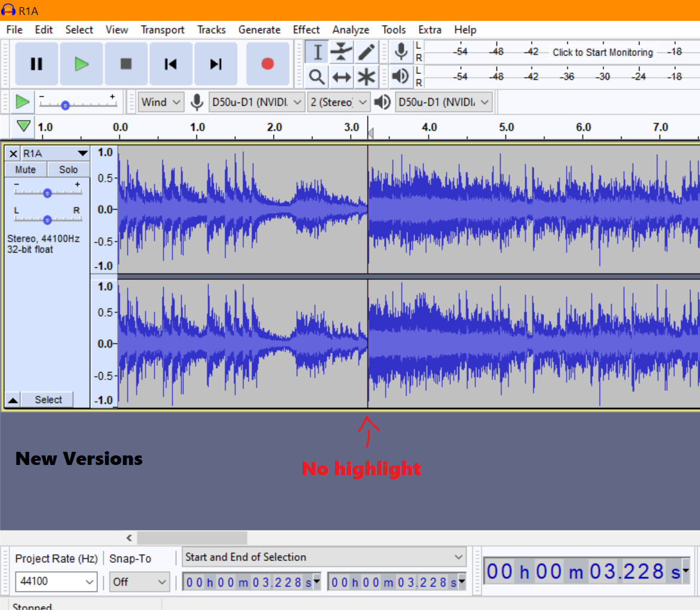The image size is (700, 610).
Task: Enable the Multi-Tool mode
Action: click(x=366, y=76)
